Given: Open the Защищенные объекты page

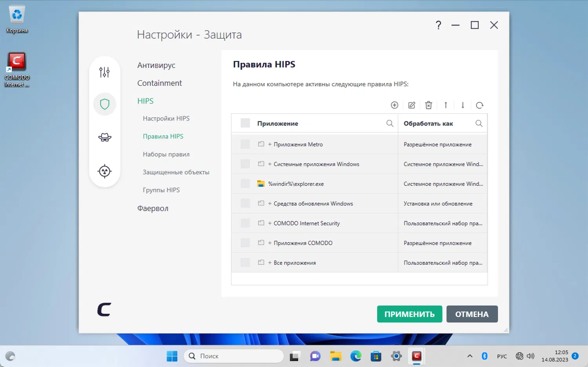Looking at the screenshot, I should tap(176, 172).
